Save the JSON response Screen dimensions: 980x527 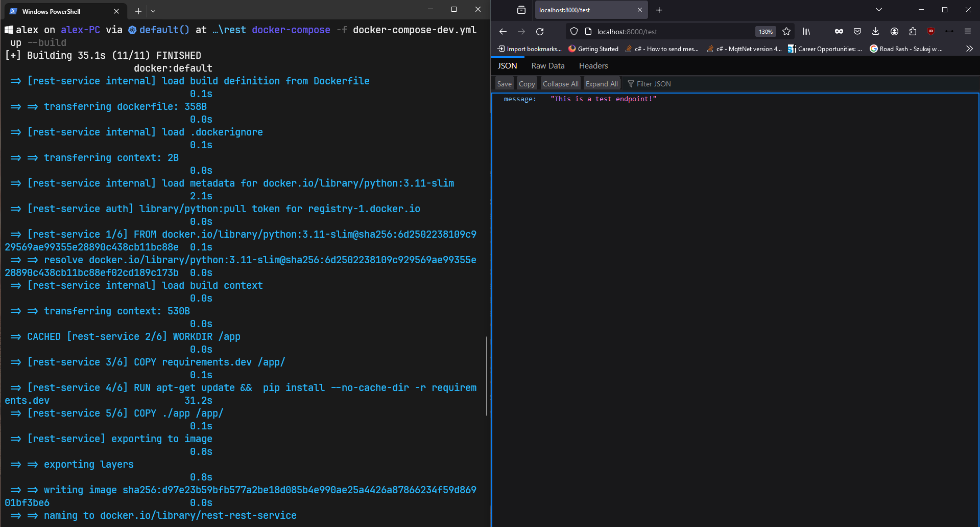pyautogui.click(x=505, y=84)
